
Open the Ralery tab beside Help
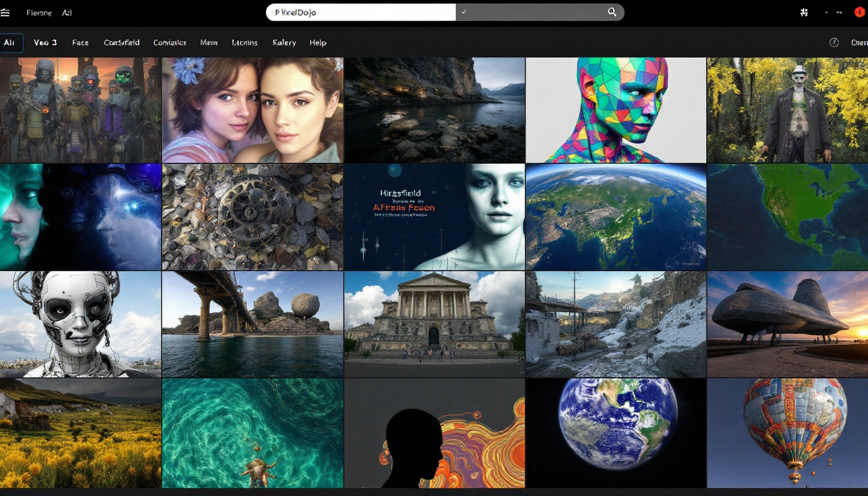284,43
